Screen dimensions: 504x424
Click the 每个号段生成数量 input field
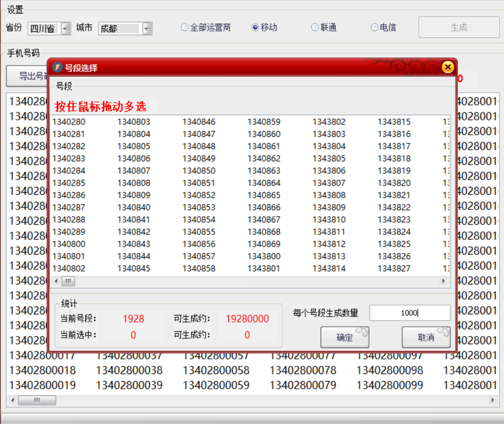[410, 313]
